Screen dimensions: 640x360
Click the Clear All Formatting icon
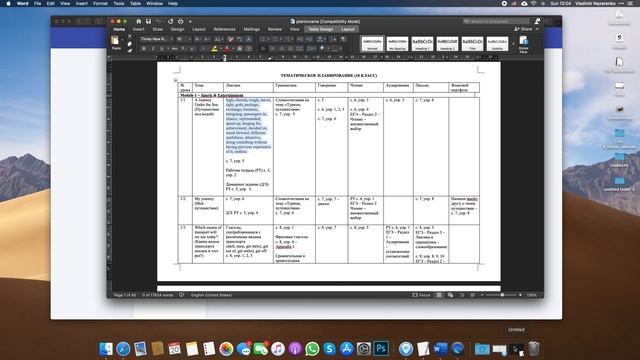(x=230, y=39)
